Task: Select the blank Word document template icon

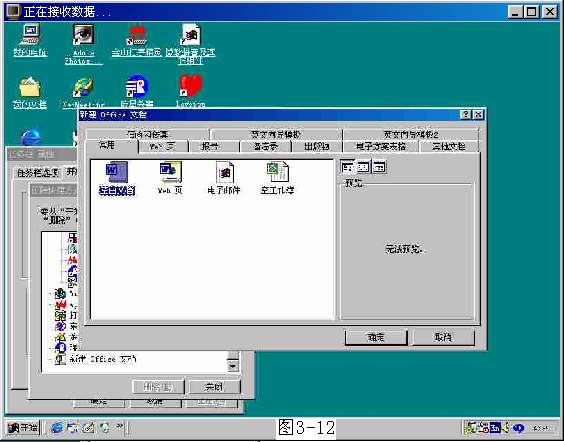Action: coord(117,178)
